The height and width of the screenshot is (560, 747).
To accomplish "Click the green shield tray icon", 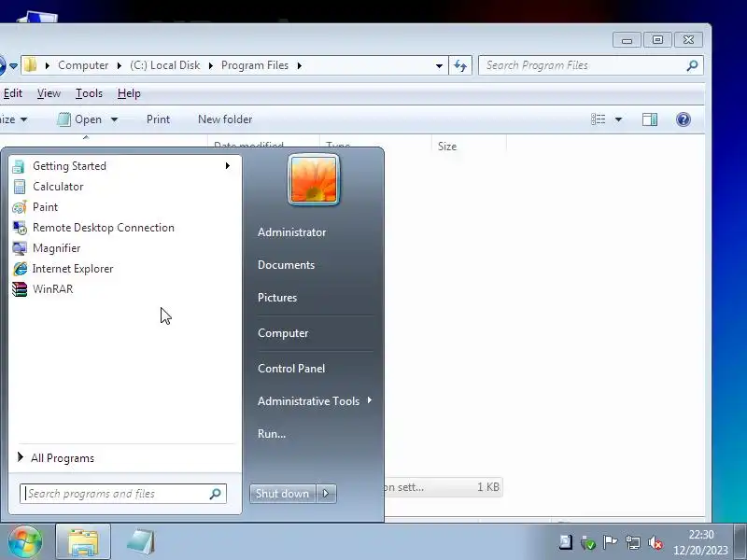I will coord(588,542).
